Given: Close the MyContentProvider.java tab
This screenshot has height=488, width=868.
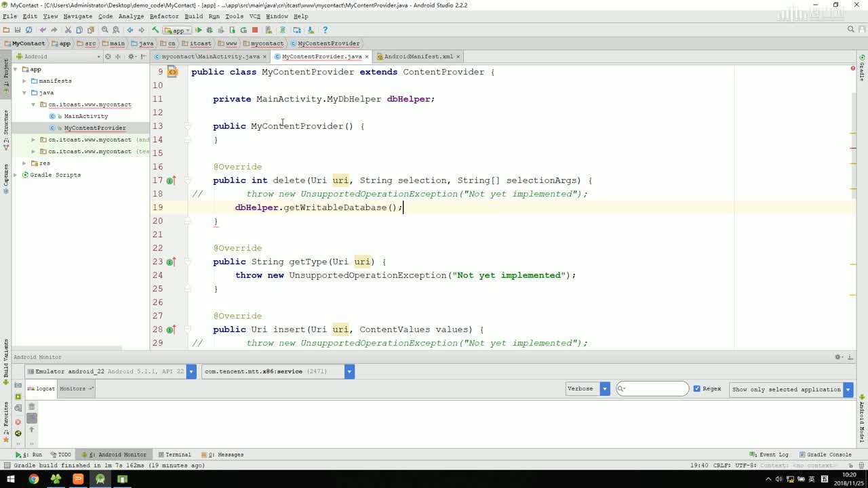Looking at the screenshot, I should click(x=367, y=56).
